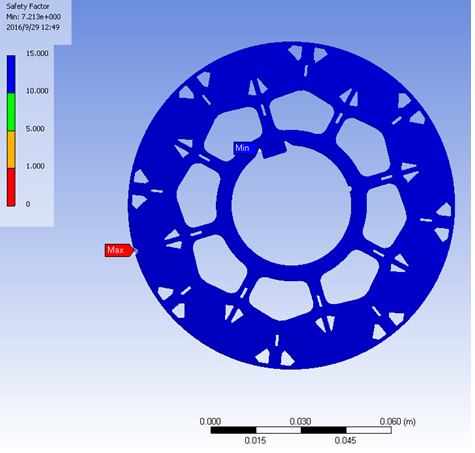Select the orange legend color band

11,150
